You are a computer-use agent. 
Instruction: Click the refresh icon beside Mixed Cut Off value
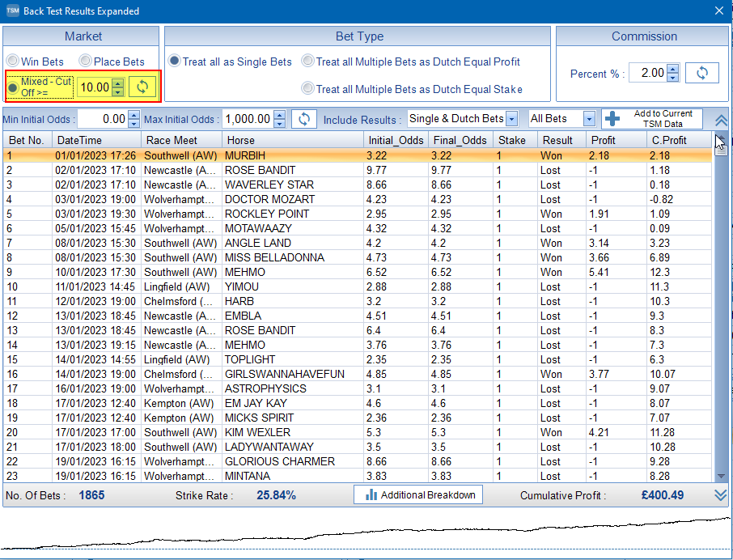tap(142, 87)
